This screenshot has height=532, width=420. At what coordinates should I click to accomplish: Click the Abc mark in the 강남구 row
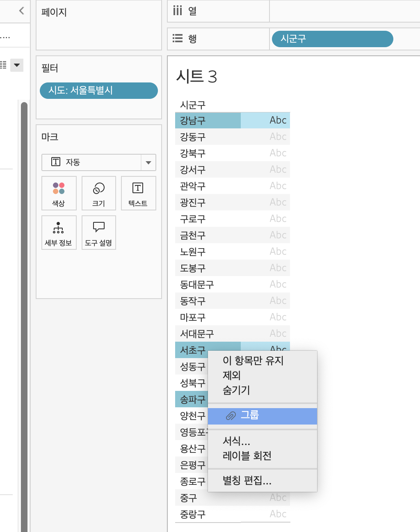tap(278, 120)
